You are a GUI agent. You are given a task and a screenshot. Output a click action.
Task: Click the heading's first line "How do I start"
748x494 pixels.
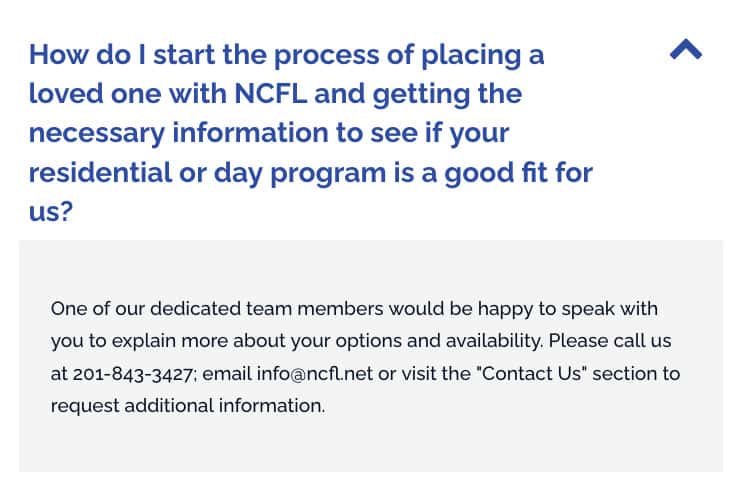pyautogui.click(x=122, y=54)
